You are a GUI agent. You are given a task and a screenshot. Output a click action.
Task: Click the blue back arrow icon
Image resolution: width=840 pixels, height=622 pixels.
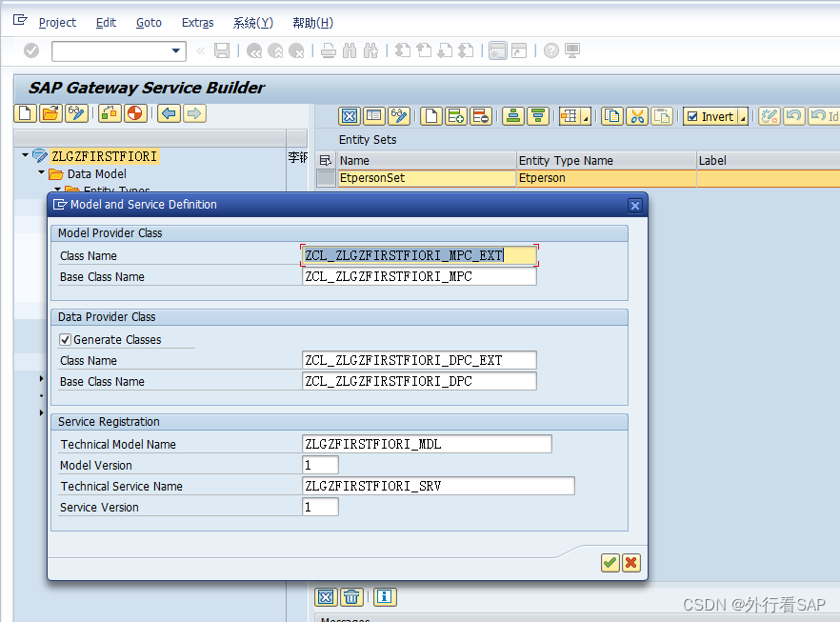[170, 113]
